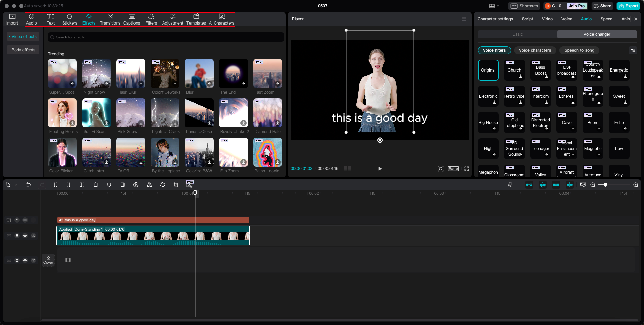
Task: Open the Transitions panel
Action: pyautogui.click(x=110, y=19)
